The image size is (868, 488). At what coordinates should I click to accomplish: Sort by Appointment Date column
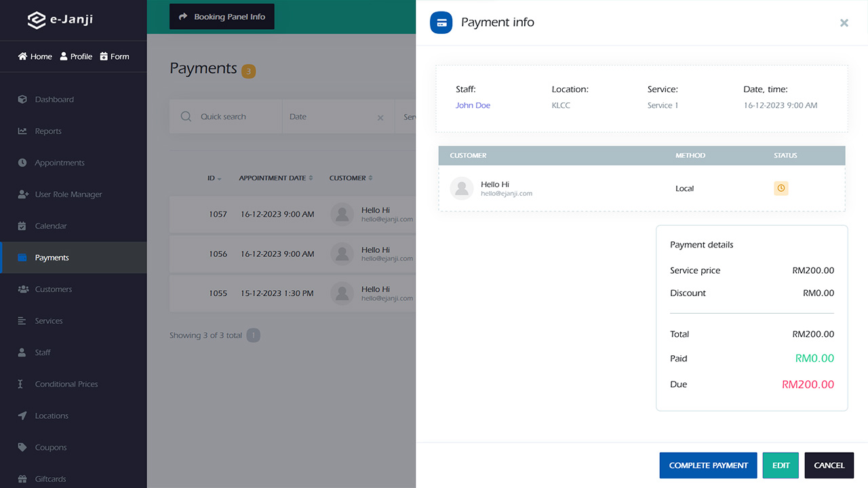click(x=276, y=178)
